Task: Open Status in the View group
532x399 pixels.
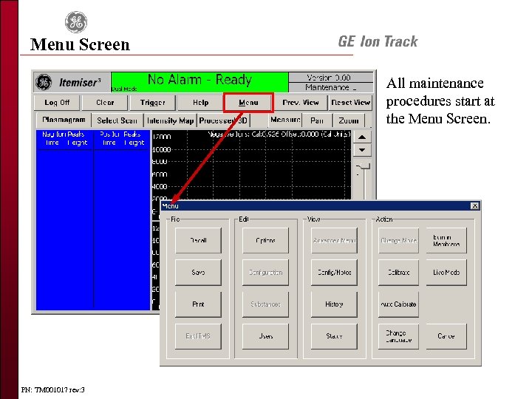Action: pos(334,336)
